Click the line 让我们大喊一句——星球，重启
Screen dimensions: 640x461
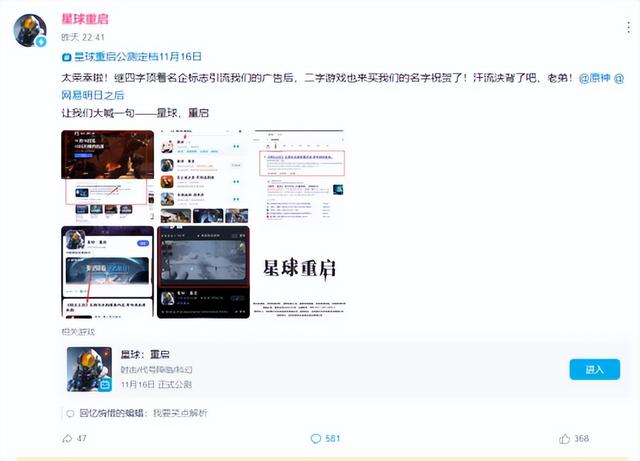135,113
